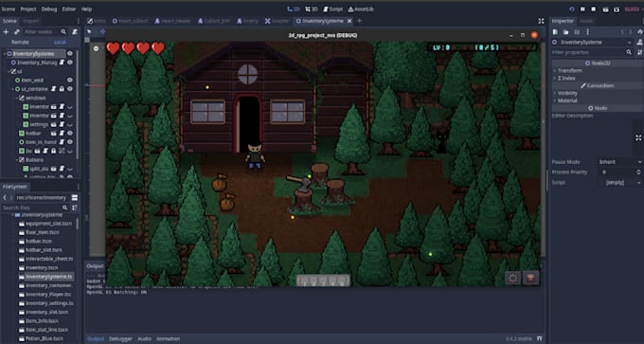Toggle visibility of InventorySysteme node

pos(70,53)
